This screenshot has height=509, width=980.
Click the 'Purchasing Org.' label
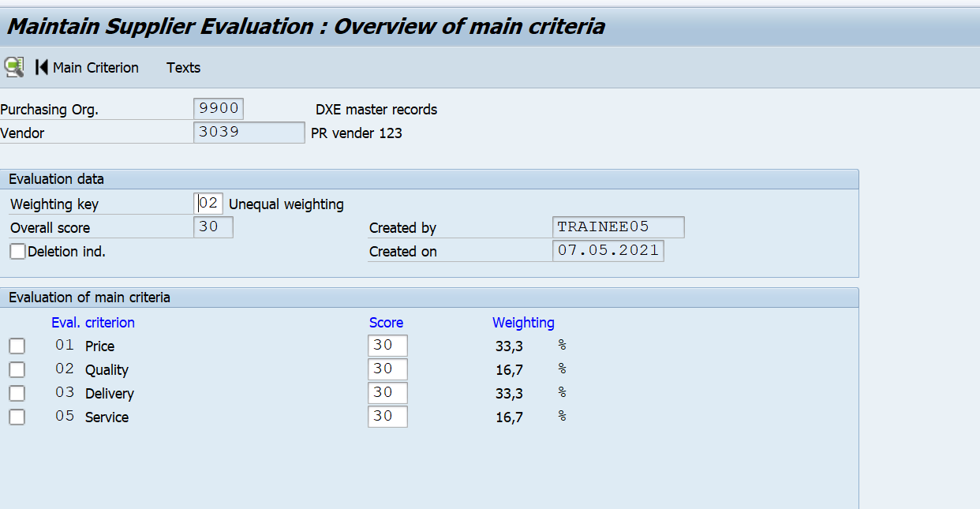pyautogui.click(x=49, y=110)
